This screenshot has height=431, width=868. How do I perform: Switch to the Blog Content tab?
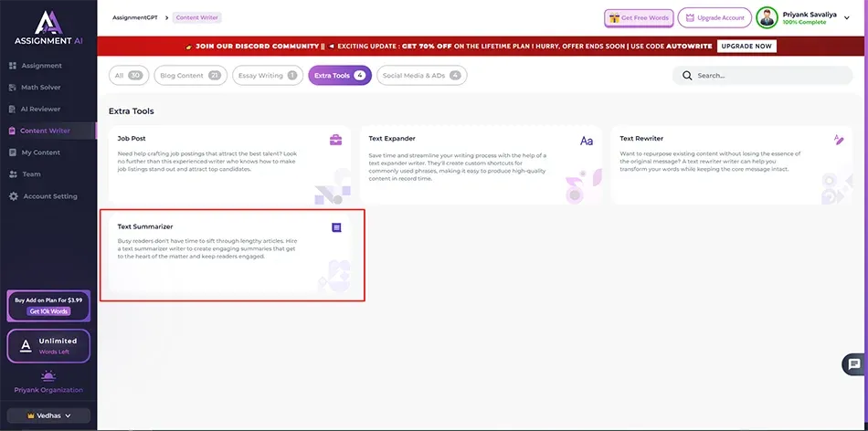[x=188, y=76]
